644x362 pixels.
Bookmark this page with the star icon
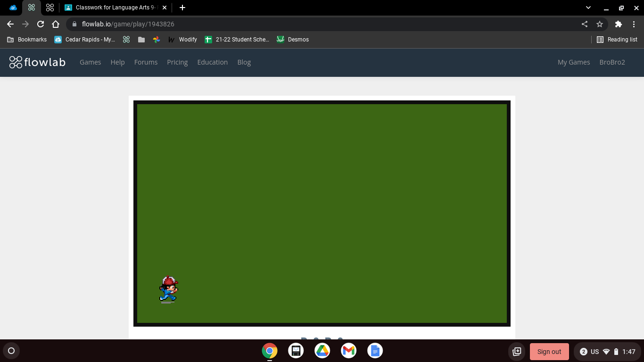(x=600, y=24)
